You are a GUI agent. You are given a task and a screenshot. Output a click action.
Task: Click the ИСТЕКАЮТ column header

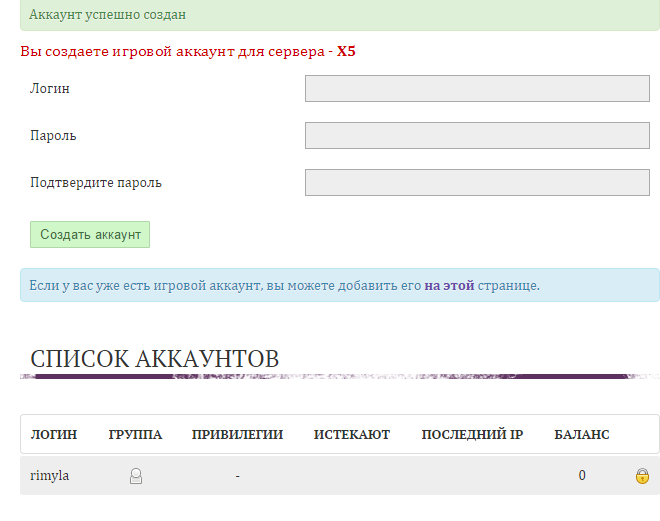coord(352,434)
